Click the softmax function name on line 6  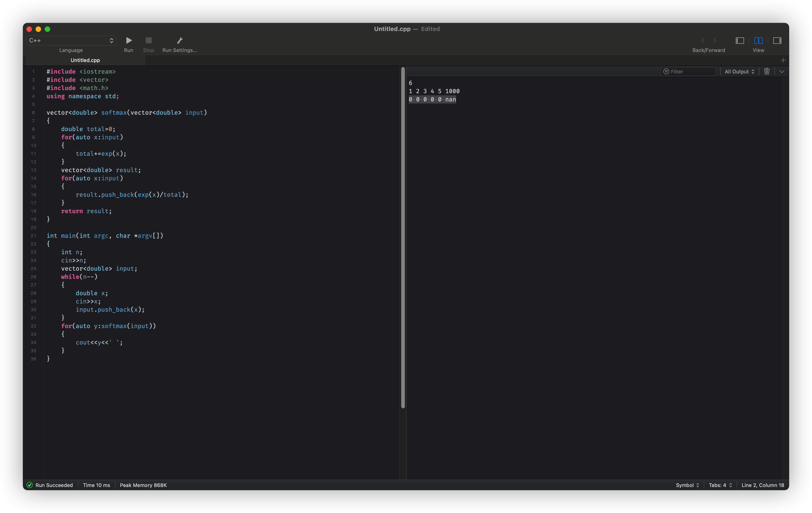click(x=114, y=113)
